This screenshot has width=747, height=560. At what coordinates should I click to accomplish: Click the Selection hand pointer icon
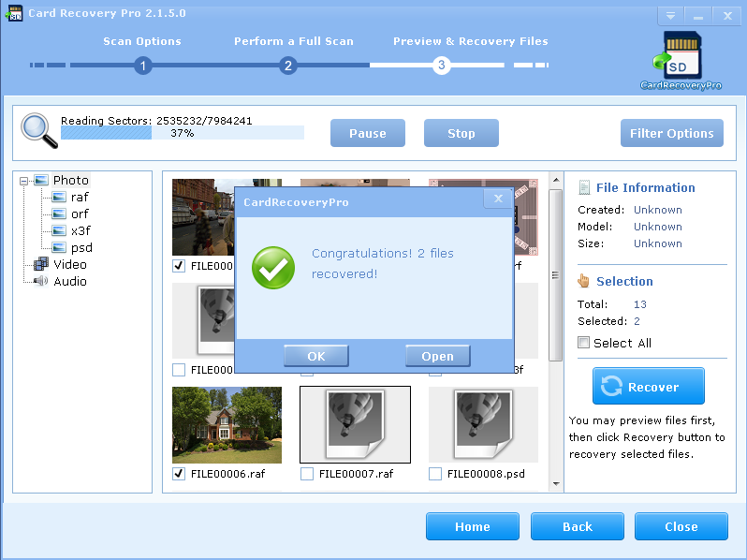583,281
